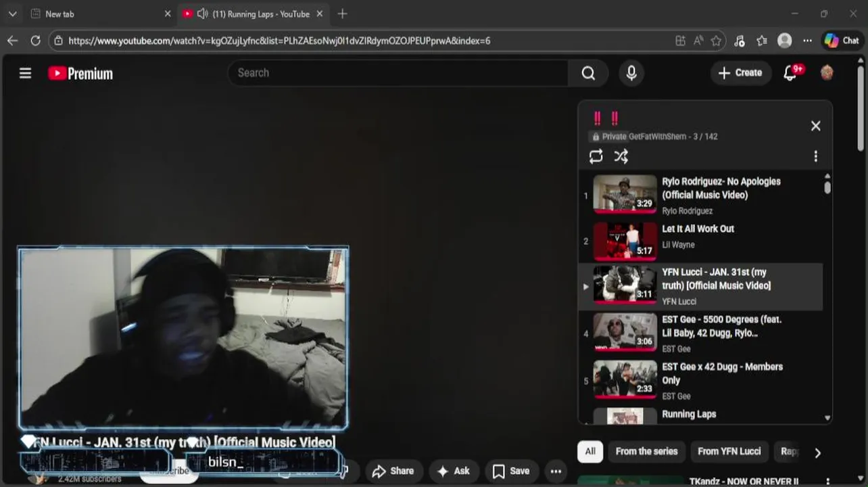Select EST Gee x 42 Dugg Members Only
This screenshot has height=487, width=868.
pyautogui.click(x=722, y=373)
